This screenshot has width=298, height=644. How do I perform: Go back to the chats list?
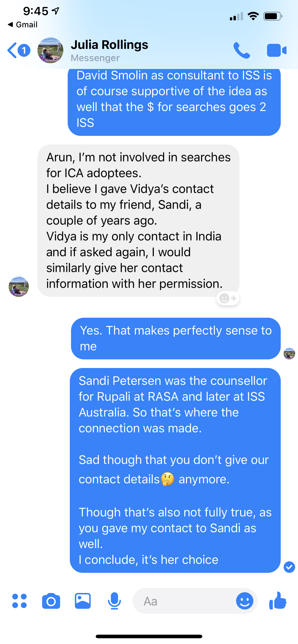pyautogui.click(x=19, y=50)
